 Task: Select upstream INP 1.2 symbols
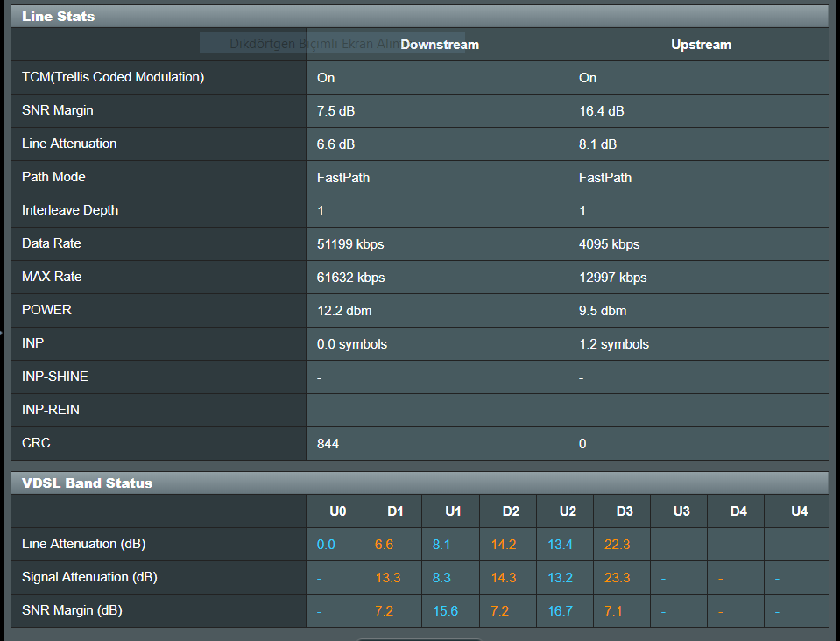(x=614, y=344)
